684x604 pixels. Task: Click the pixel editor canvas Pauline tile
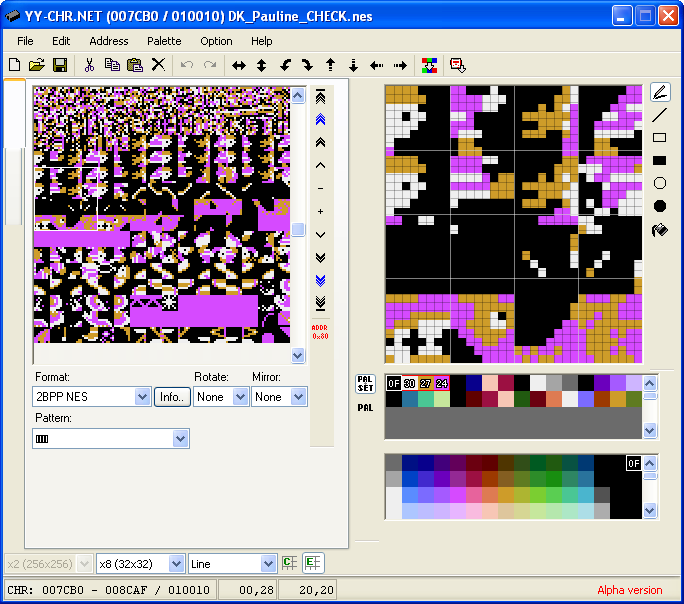514,224
